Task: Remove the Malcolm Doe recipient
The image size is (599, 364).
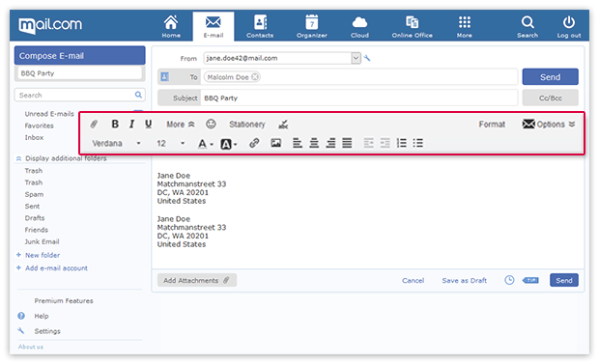Action: click(x=255, y=77)
